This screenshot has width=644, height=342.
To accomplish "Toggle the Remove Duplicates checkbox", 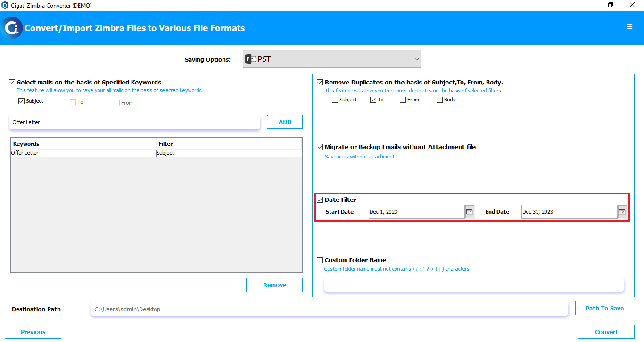I will coord(320,82).
